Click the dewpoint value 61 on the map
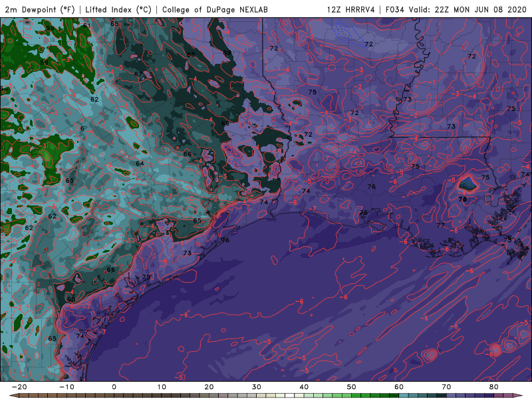The height and width of the screenshot is (399, 532). (x=87, y=25)
